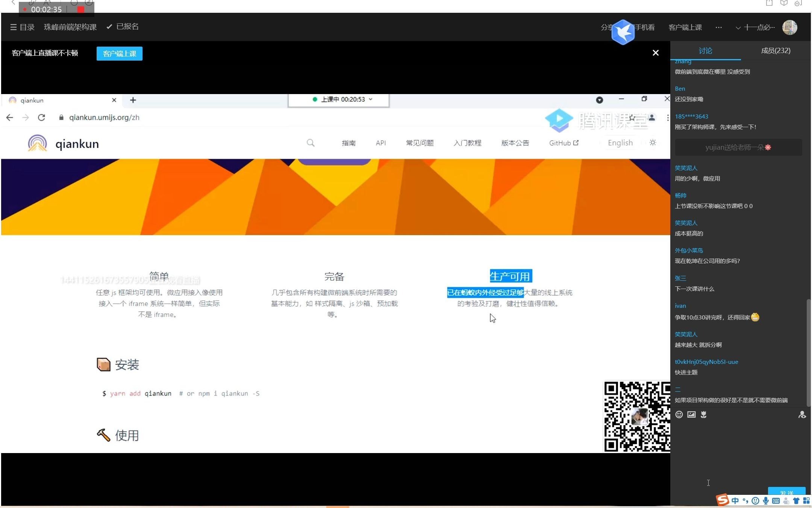The image size is (812, 508).
Task: Click username 笑笑泥人 above 用的少啊
Action: 686,168
